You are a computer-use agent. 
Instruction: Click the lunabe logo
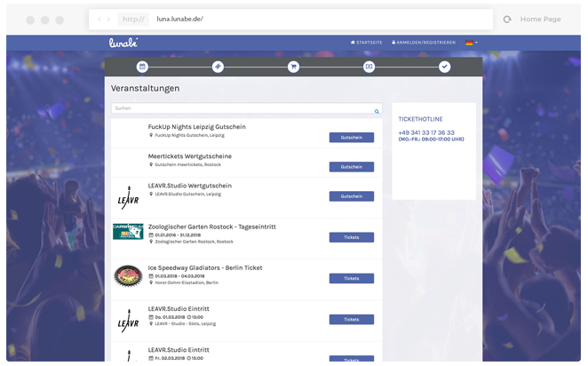click(123, 43)
